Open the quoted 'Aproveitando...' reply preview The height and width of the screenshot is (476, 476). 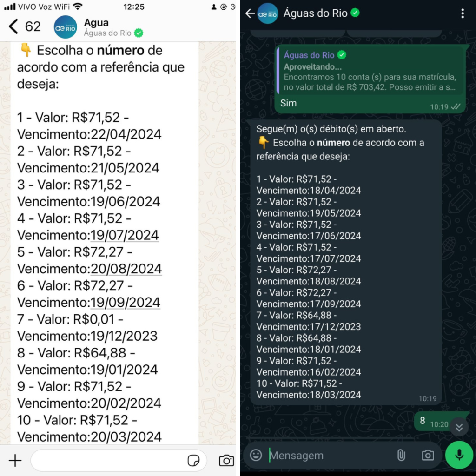tap(370, 72)
